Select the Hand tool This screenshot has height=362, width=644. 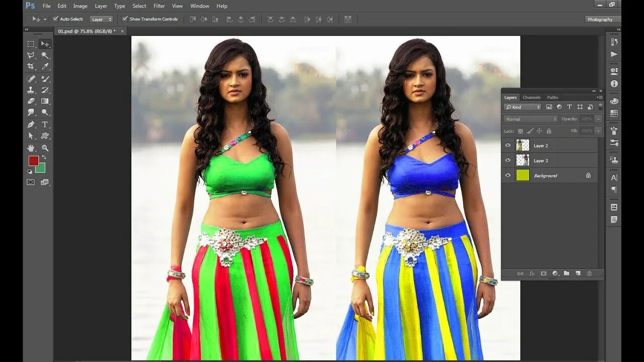(x=31, y=148)
